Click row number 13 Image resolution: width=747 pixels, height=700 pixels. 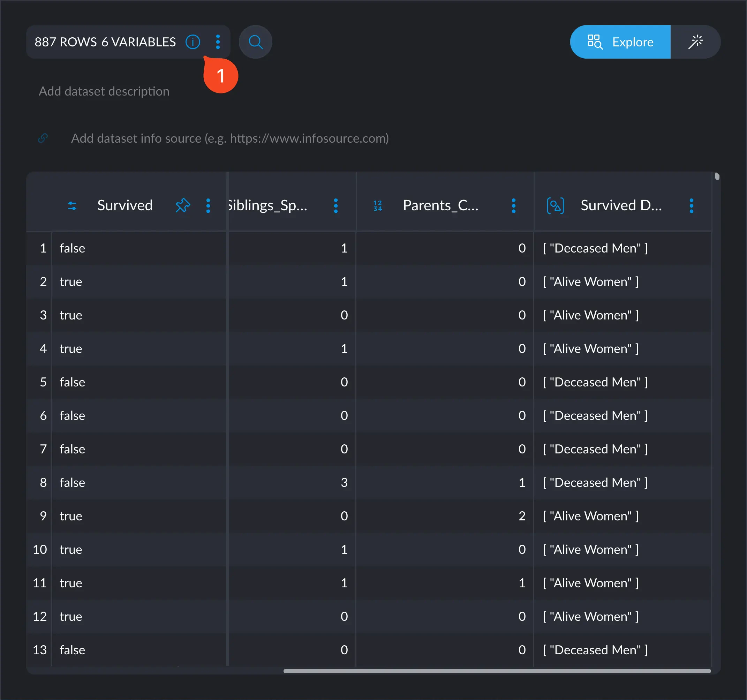pyautogui.click(x=40, y=650)
